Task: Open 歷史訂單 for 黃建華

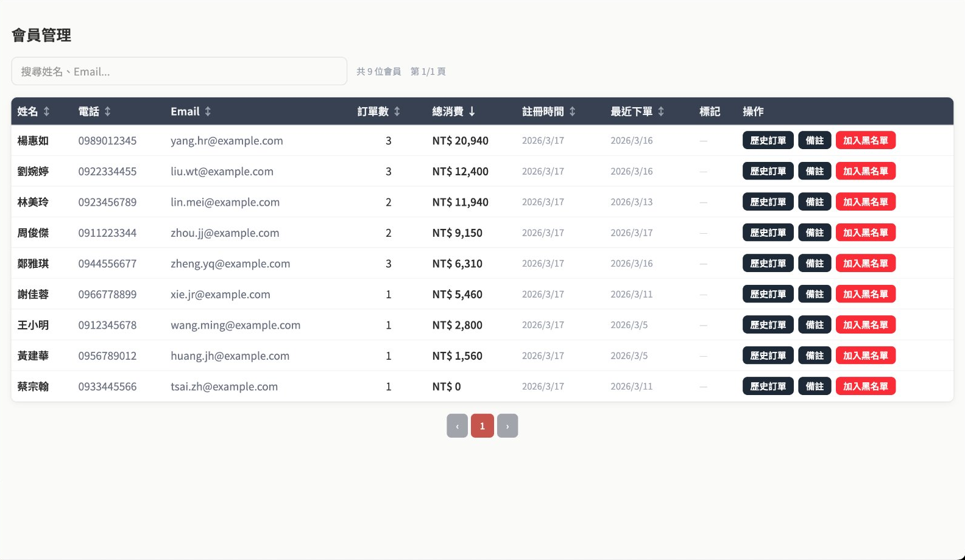Action: pyautogui.click(x=768, y=355)
